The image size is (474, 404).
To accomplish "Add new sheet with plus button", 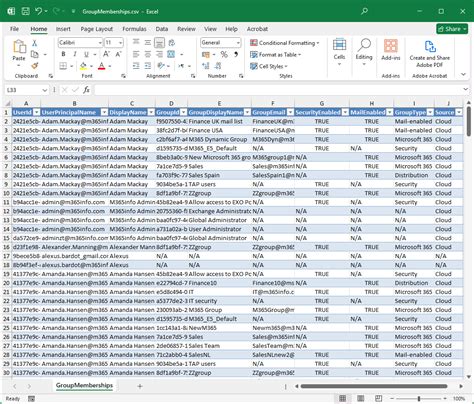I will (x=140, y=386).
